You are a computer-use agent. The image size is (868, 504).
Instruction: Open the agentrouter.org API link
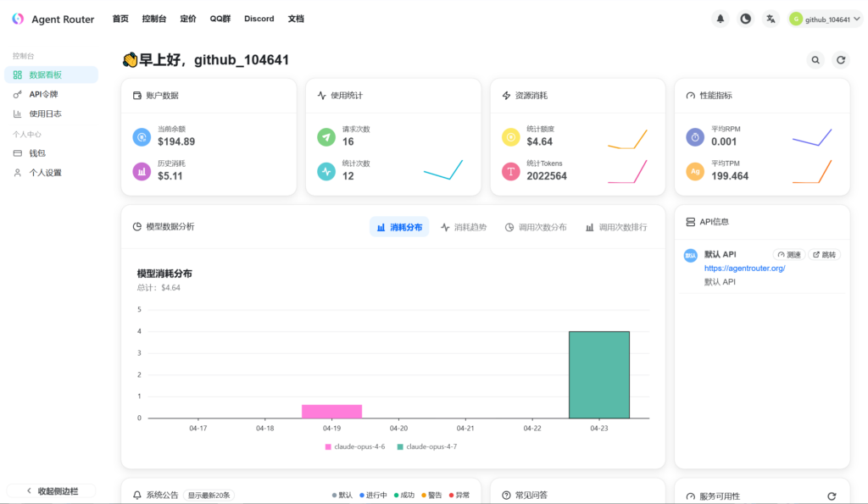coord(744,269)
